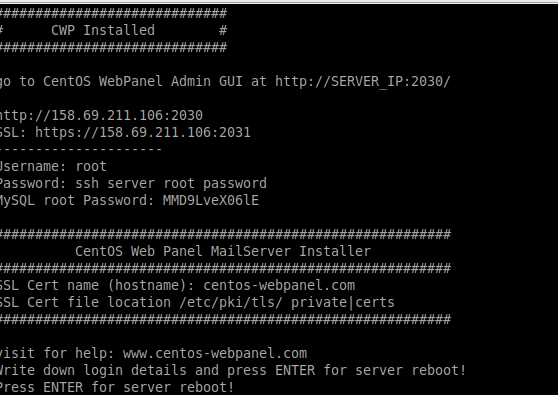Click the 'Press ENTER for server reboot!' prompt line
The image size is (558, 395).
click(117, 387)
